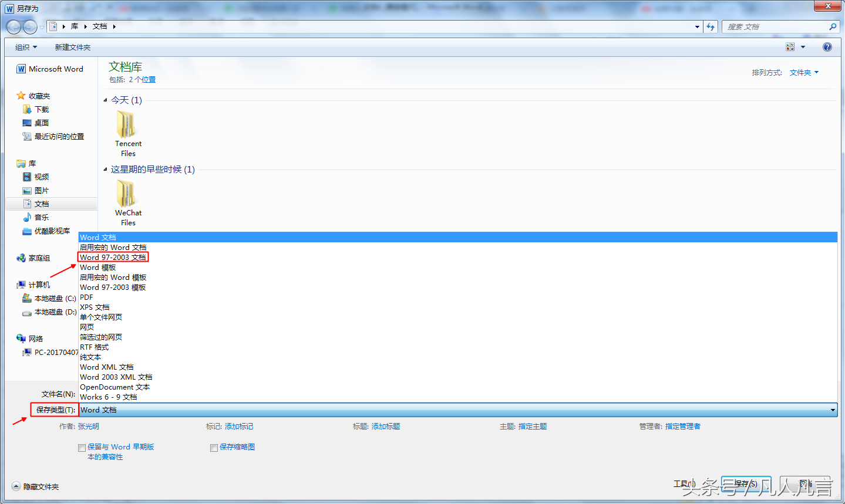Click the Forward navigation arrow
This screenshot has width=845, height=504.
click(x=30, y=27)
